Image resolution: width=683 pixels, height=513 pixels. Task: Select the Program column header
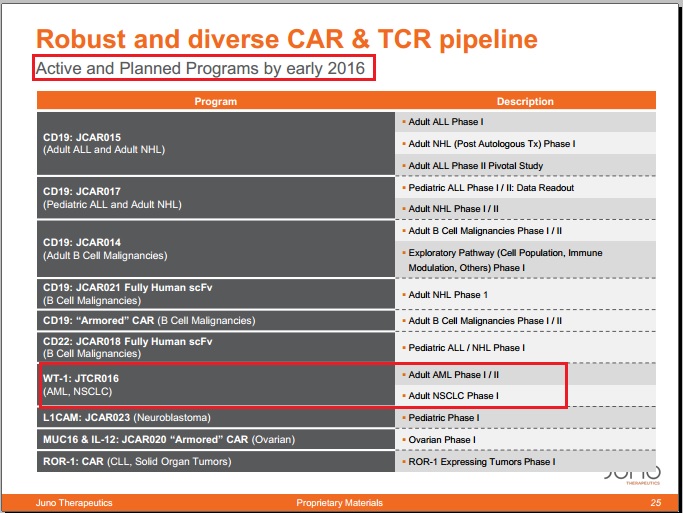(x=216, y=101)
